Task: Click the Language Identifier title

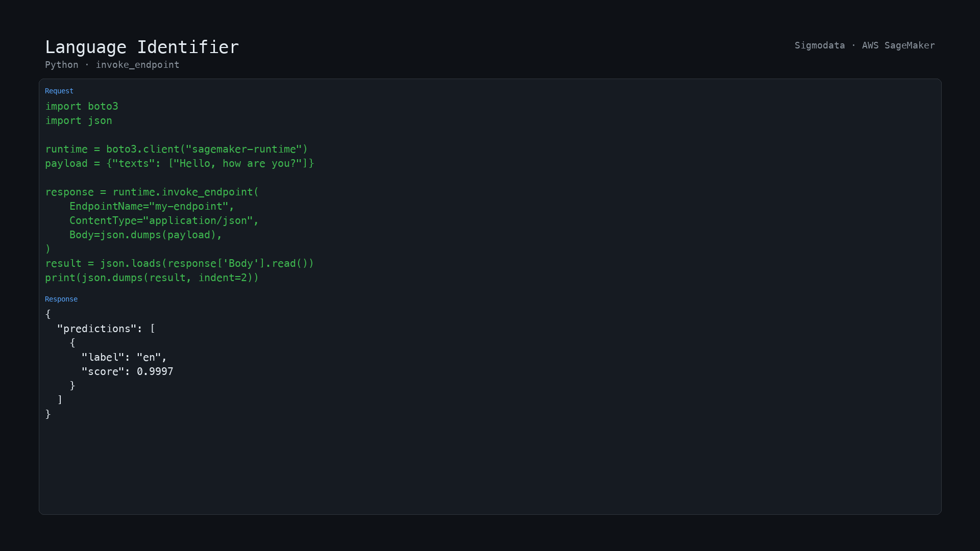Action: 142,47
